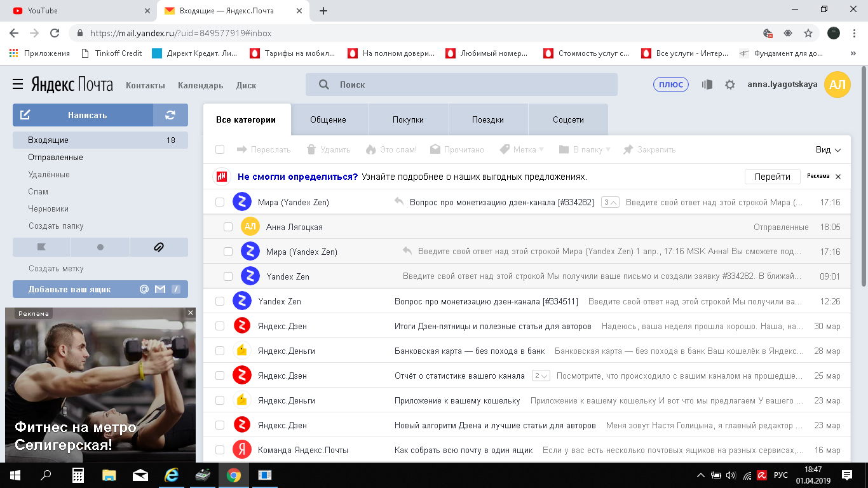Show hidden system tray icons arrow
868x488 pixels.
(x=701, y=475)
